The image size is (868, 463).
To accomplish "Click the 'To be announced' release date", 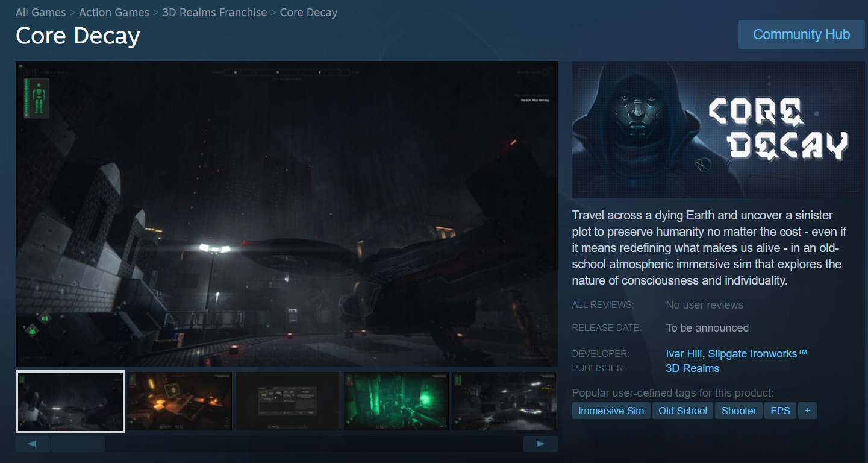I will [708, 328].
